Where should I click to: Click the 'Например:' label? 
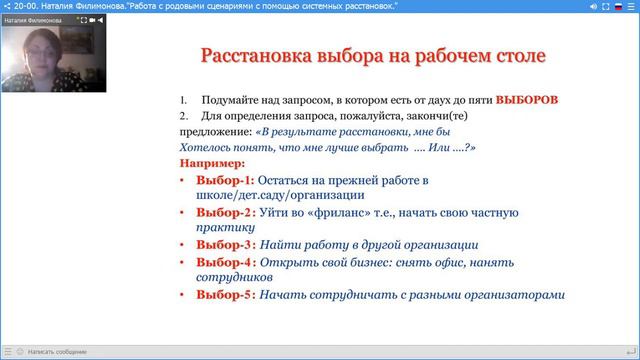(x=212, y=163)
